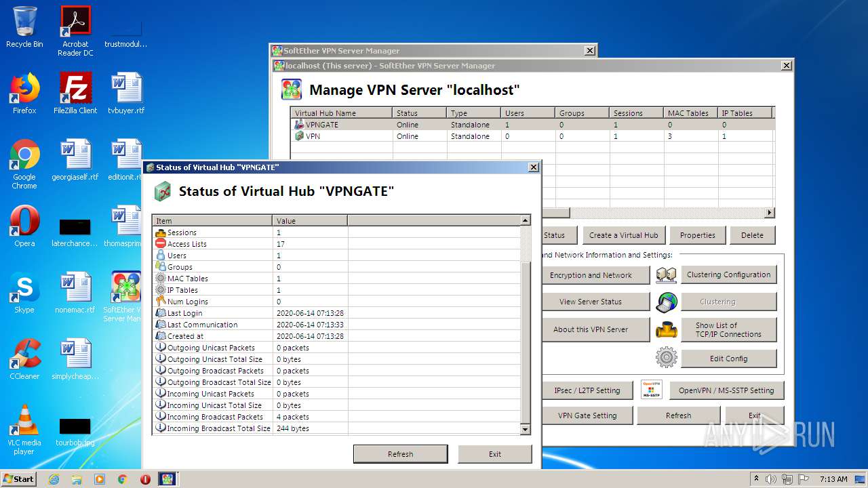The image size is (868, 488).
Task: Click right arrow of hub list scrollbar
Action: coord(769,213)
